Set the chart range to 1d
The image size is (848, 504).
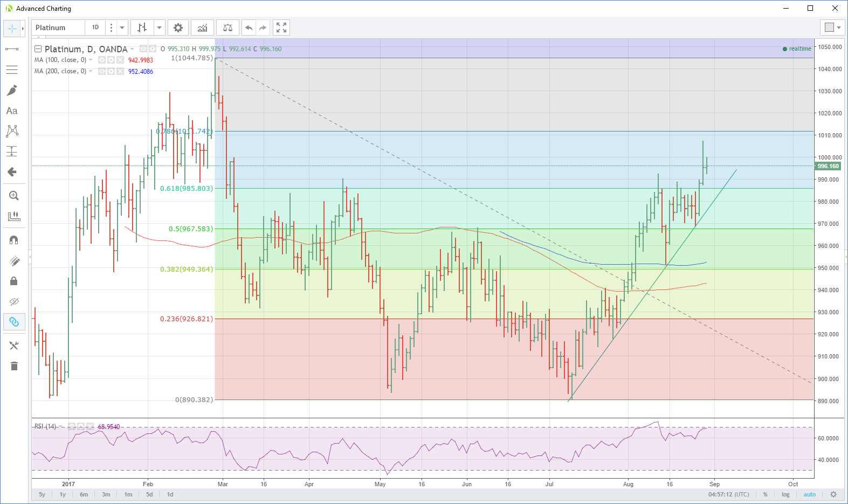point(170,494)
